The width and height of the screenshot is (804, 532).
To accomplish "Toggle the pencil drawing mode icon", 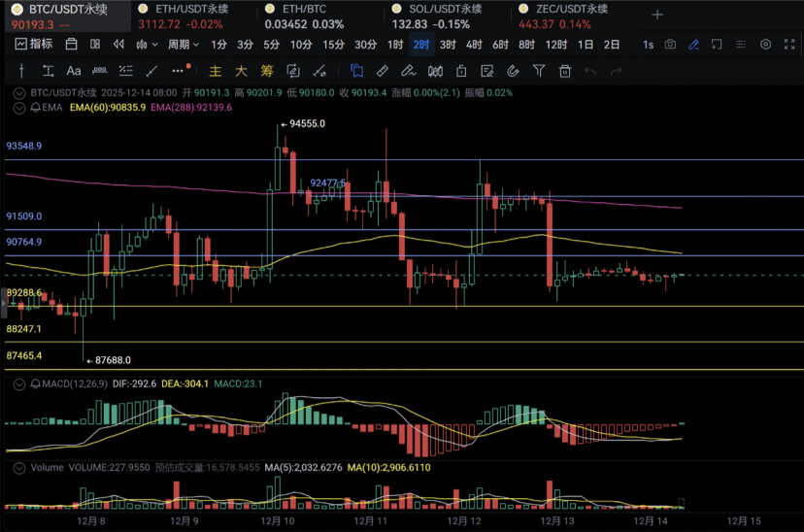I will 693,45.
